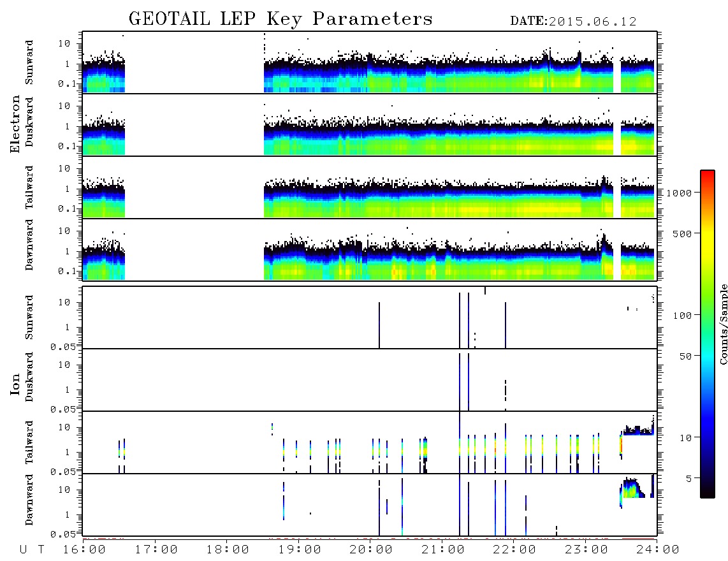Click inside the Electron Sunward spectrogram
Screen dimensions: 728x561
pos(370,62)
